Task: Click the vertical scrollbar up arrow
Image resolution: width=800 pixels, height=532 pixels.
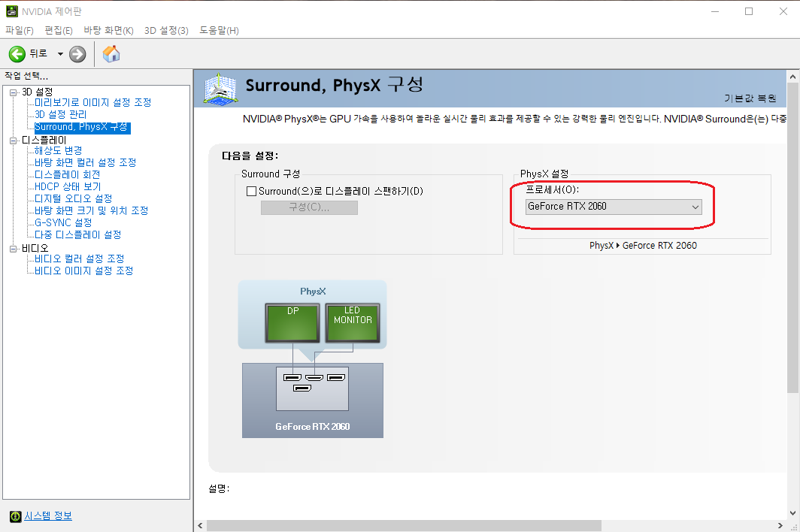Action: [x=792, y=77]
